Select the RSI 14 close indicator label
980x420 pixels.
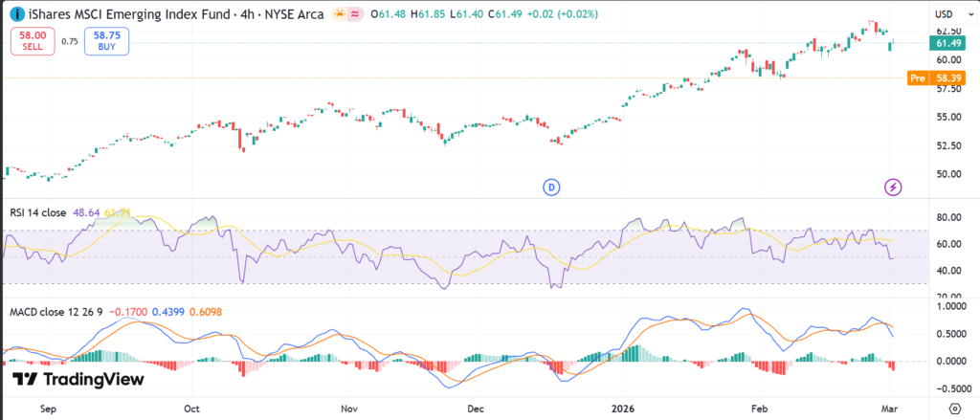coord(37,212)
